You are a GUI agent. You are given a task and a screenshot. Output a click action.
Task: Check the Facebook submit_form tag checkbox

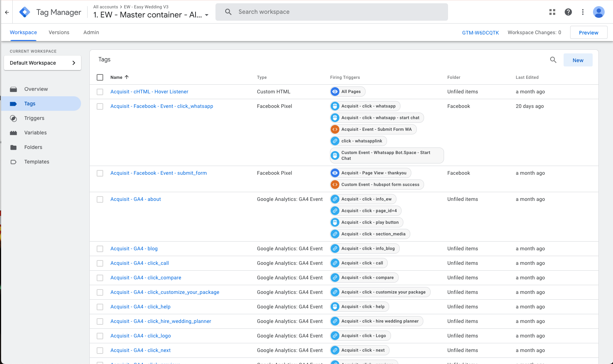[100, 173]
